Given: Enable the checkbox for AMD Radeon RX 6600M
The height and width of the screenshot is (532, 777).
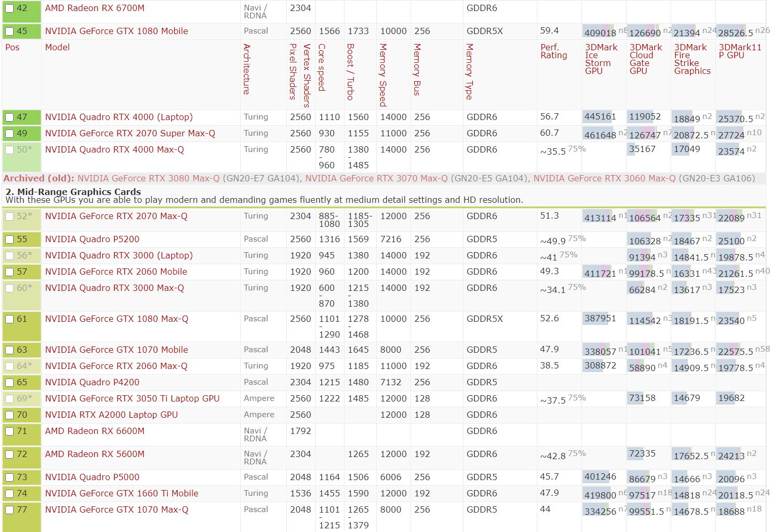Looking at the screenshot, I should (x=9, y=431).
